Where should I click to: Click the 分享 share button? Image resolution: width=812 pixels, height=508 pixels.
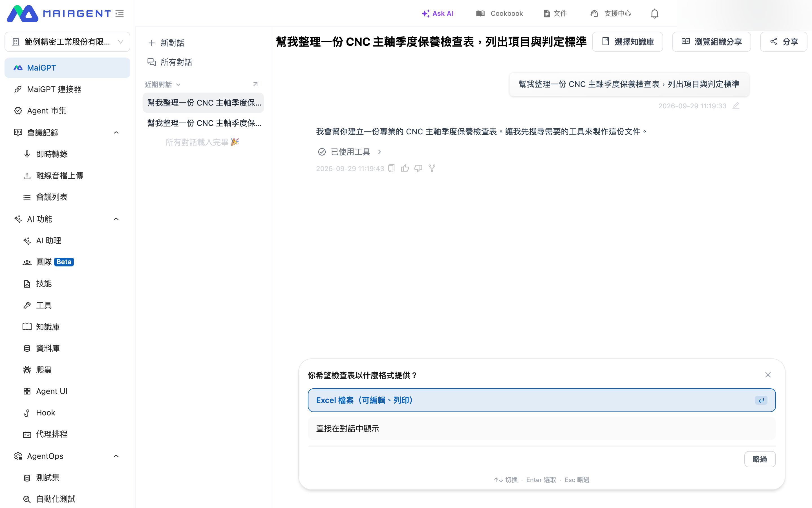point(784,42)
